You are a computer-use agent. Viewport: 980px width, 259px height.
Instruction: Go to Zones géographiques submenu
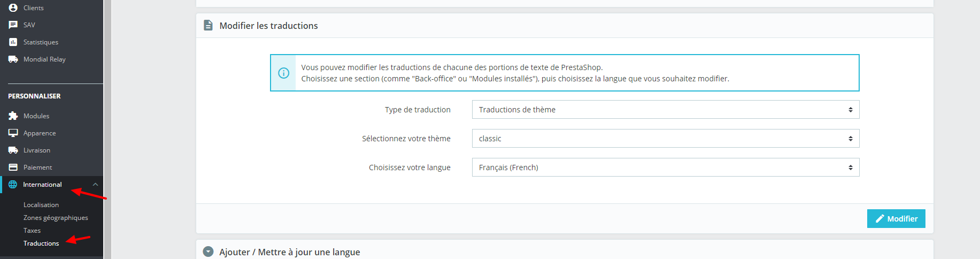click(56, 218)
